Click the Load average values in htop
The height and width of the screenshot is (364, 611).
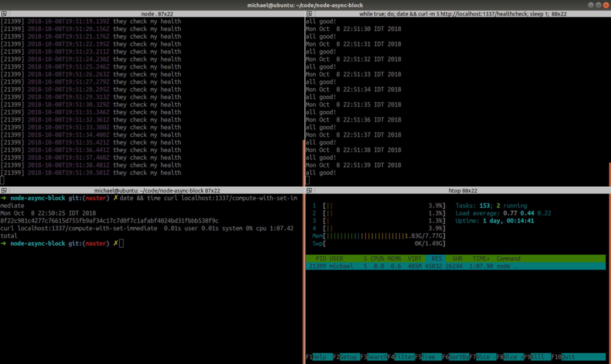pos(527,213)
